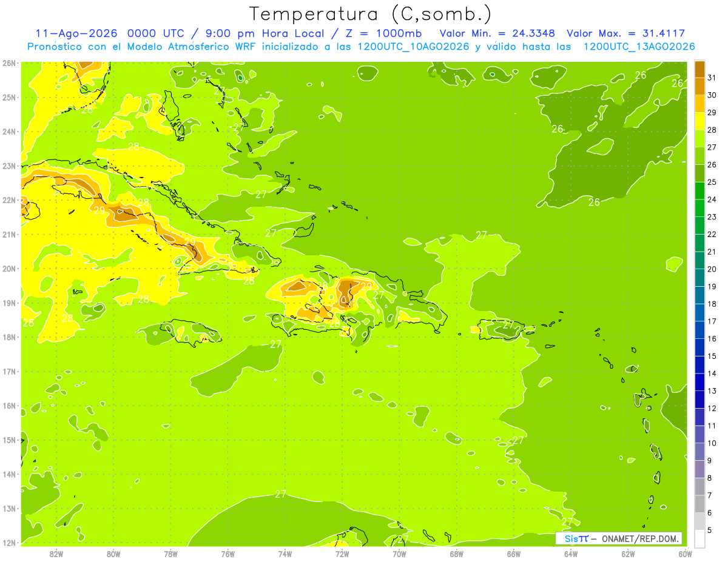Click the 'Z = 1000mb' level text
Screen dimensions: 728x562
point(383,33)
